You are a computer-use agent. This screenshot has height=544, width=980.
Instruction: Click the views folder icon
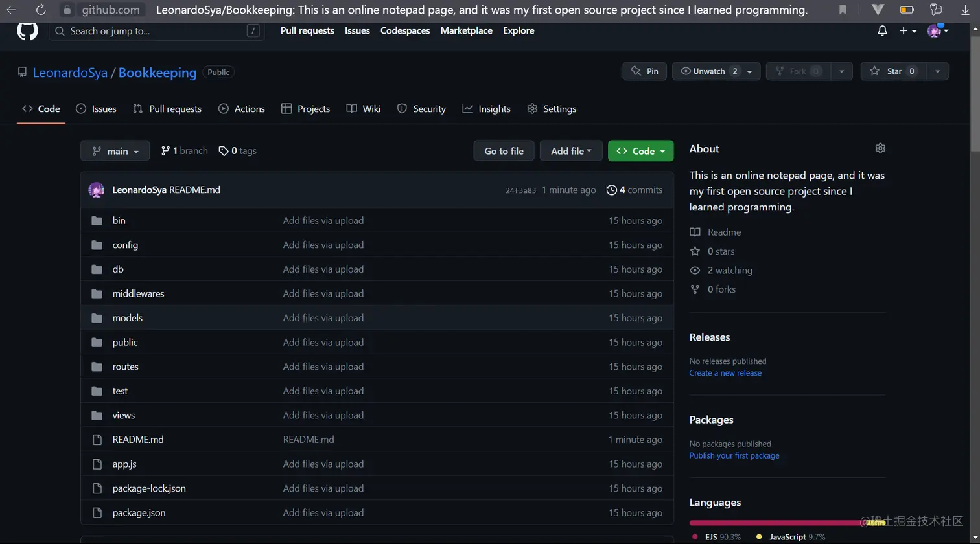pyautogui.click(x=97, y=415)
